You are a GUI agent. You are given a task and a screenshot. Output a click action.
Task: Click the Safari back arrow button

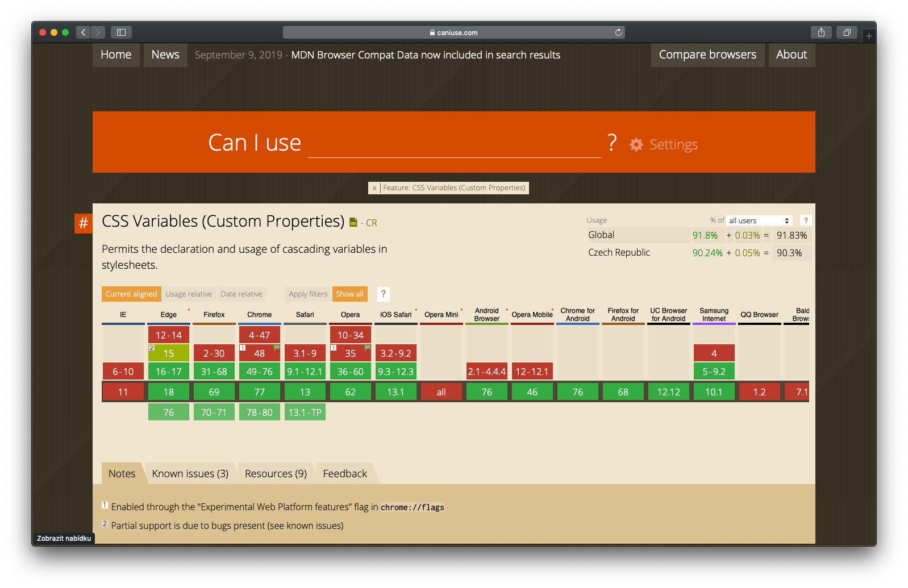coord(84,32)
